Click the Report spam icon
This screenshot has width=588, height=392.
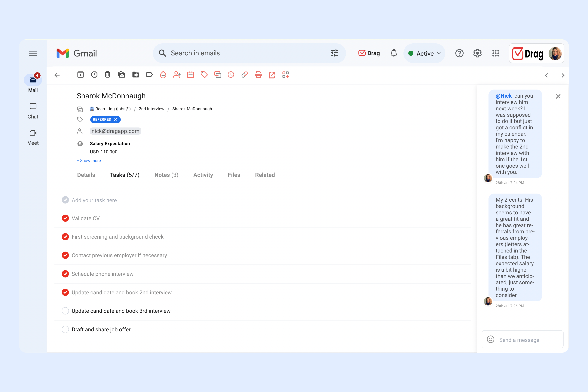pyautogui.click(x=94, y=75)
